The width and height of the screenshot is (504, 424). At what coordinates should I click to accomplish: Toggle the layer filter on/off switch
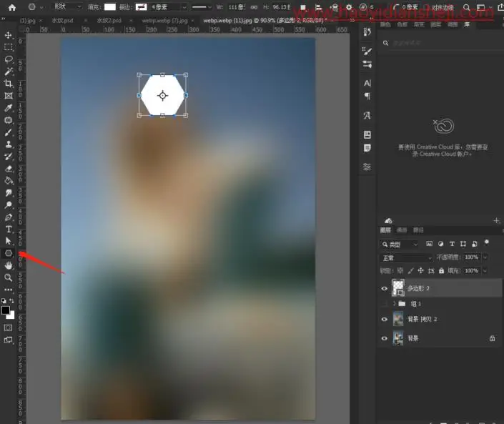(487, 242)
